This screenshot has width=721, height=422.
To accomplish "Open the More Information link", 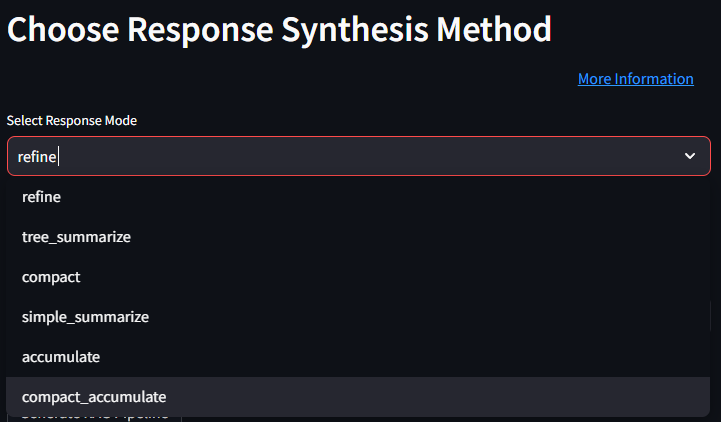I will (635, 79).
